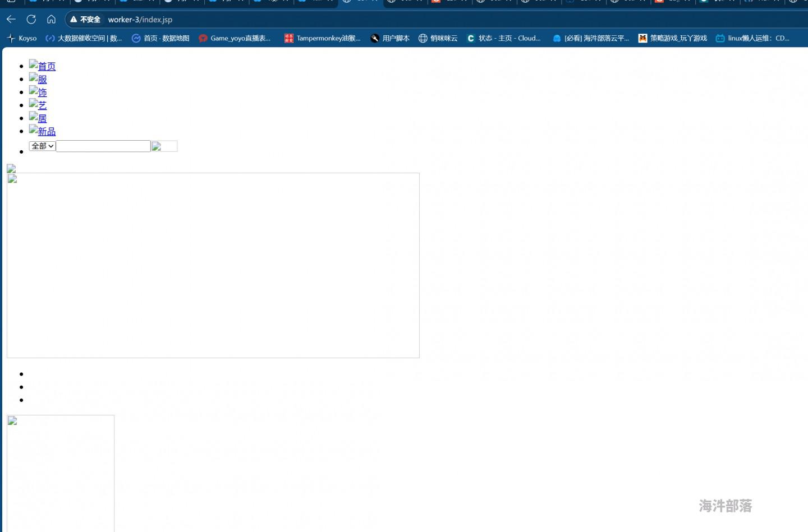The width and height of the screenshot is (808, 532).
Task: Go back using the browser back arrow
Action: pos(11,19)
